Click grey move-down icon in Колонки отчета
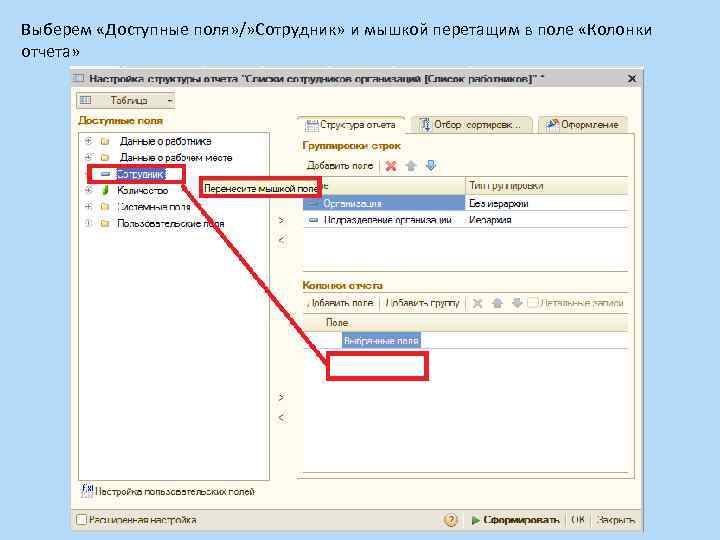This screenshot has height=540, width=720. click(x=517, y=303)
